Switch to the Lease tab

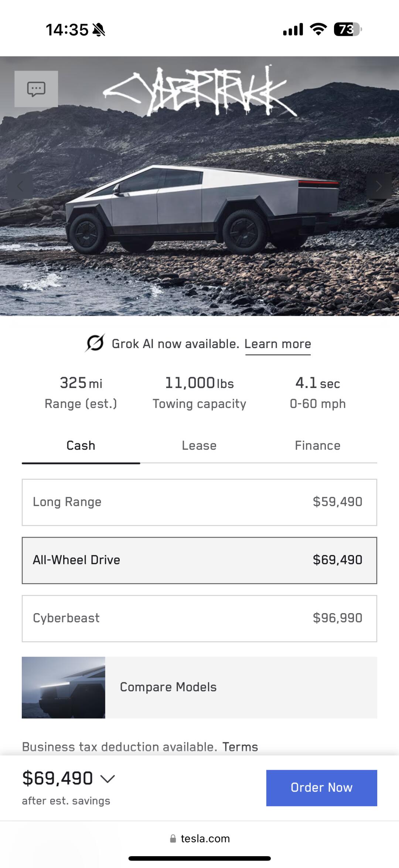click(199, 446)
